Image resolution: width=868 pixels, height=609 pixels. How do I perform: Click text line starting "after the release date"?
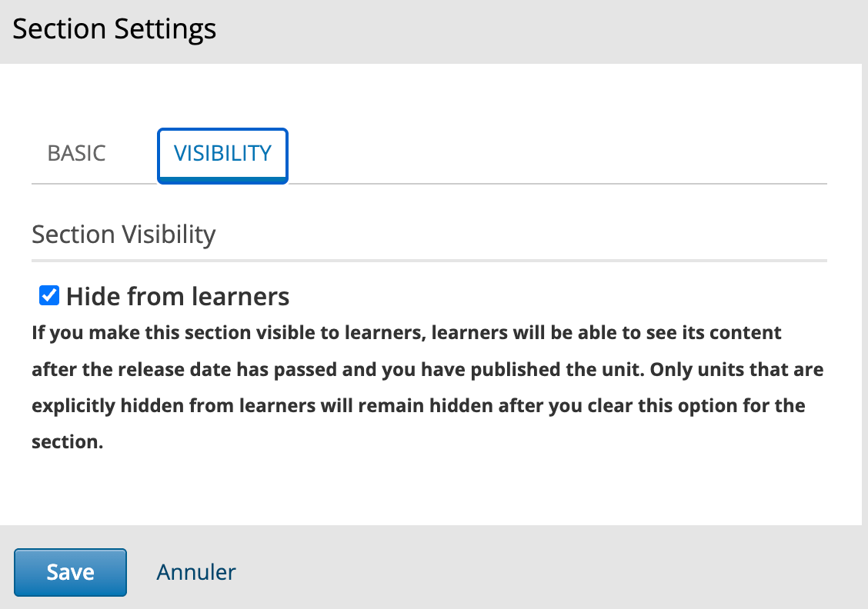[427, 370]
